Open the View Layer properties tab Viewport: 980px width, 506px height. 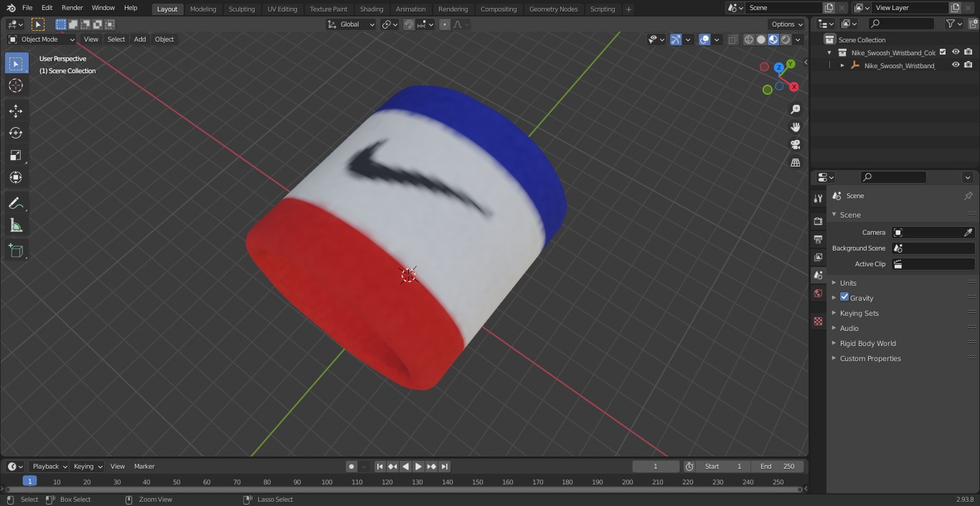click(818, 257)
